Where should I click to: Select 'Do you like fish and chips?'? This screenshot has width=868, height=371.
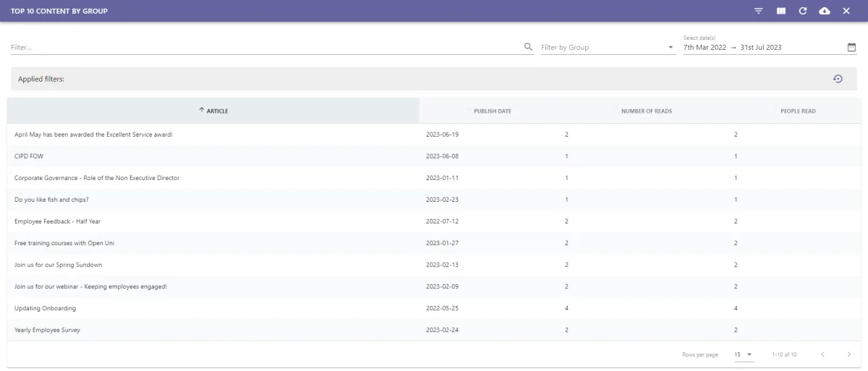[x=51, y=200]
